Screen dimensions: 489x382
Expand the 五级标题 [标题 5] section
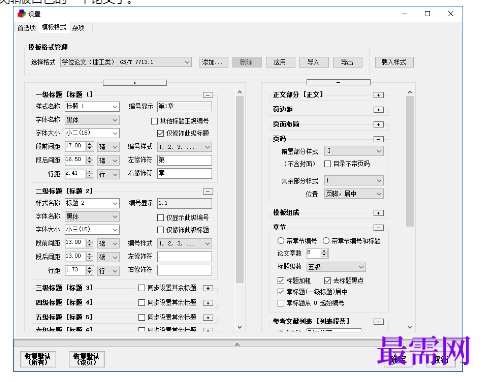208,317
